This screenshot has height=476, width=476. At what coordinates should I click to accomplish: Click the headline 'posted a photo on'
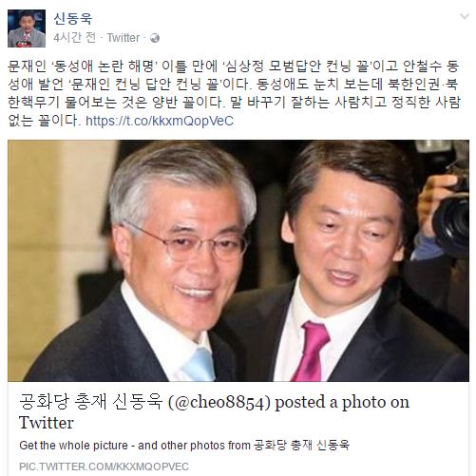click(342, 402)
